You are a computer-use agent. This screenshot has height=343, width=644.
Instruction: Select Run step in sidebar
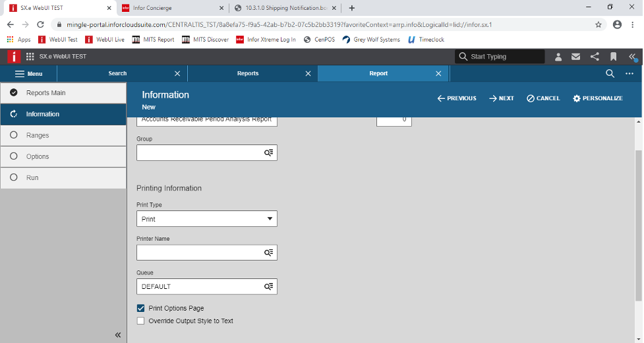(x=63, y=178)
